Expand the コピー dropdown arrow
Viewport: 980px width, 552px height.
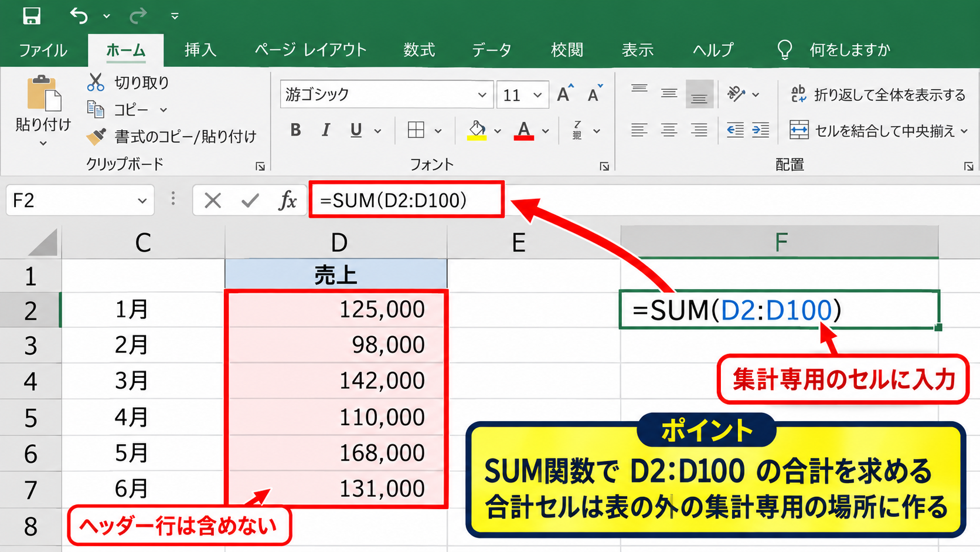point(164,110)
